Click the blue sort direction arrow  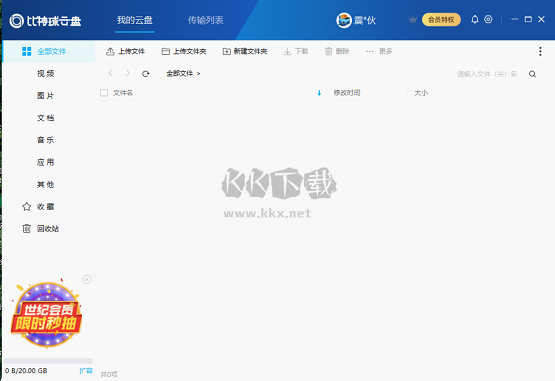click(319, 93)
